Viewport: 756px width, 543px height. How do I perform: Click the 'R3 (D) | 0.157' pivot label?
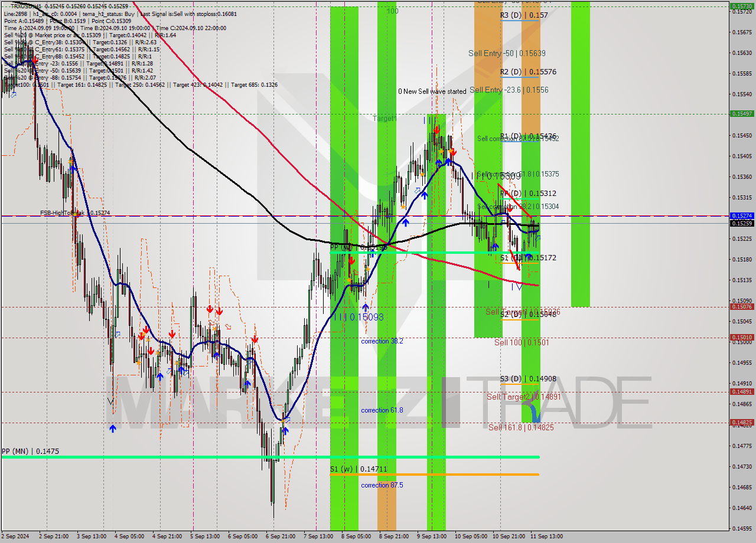click(x=524, y=15)
